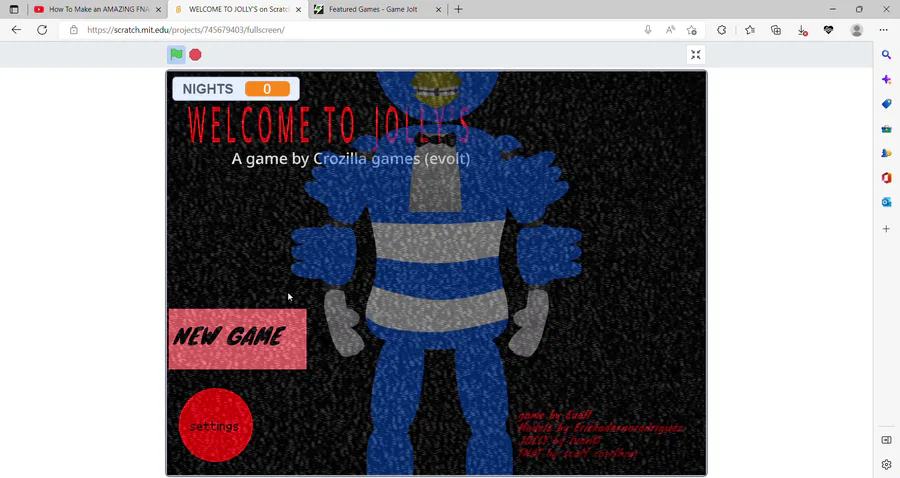Click the green flag to start project

[176, 55]
